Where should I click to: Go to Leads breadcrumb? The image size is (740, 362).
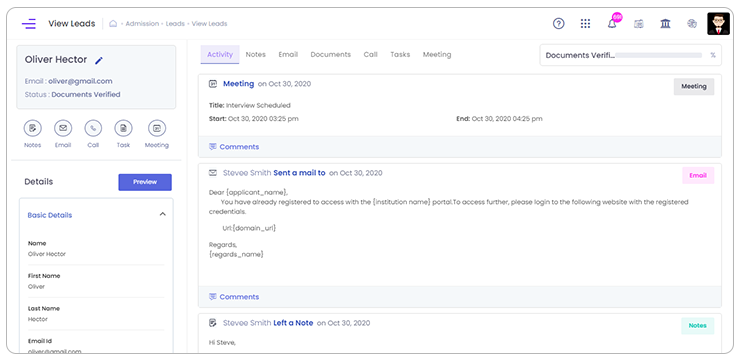pyautogui.click(x=175, y=24)
